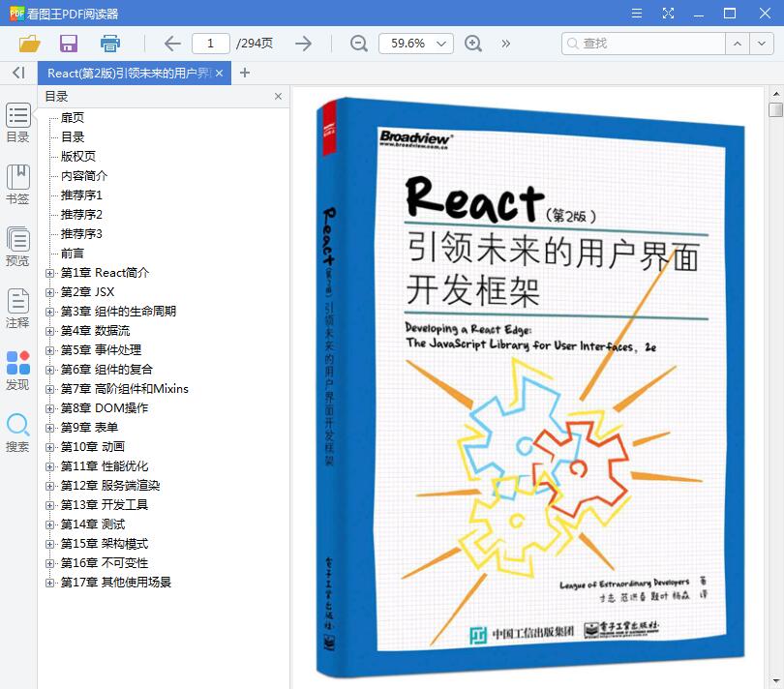Open a file with the folder icon
Screen dimensions: 784x689
pos(29,44)
